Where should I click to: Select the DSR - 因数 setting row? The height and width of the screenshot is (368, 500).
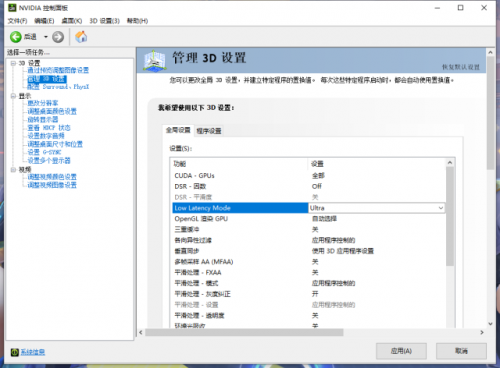tap(309, 186)
